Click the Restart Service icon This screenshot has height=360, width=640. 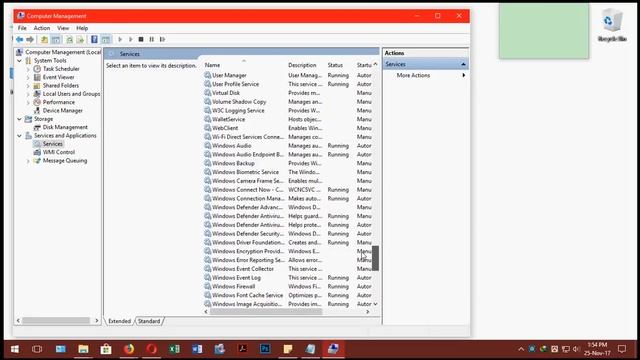(x=162, y=40)
